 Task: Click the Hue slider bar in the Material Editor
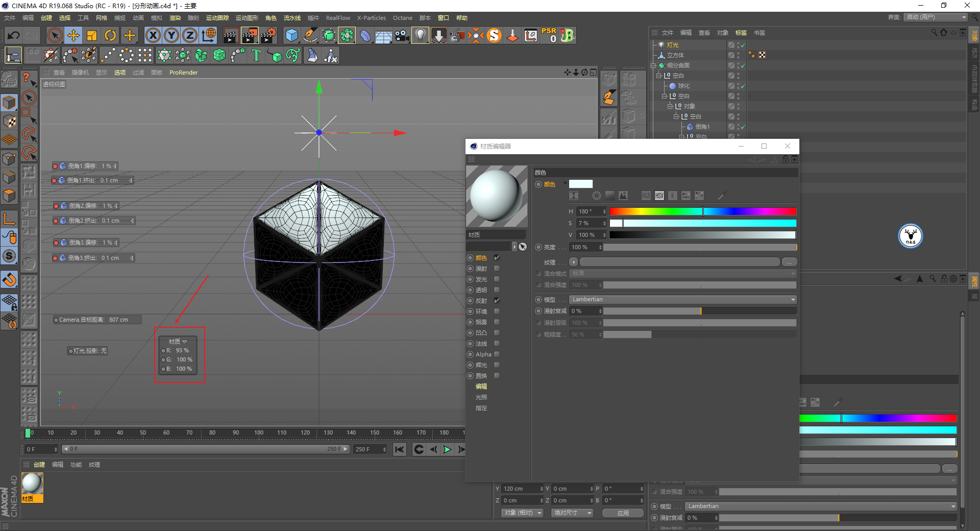pos(703,211)
